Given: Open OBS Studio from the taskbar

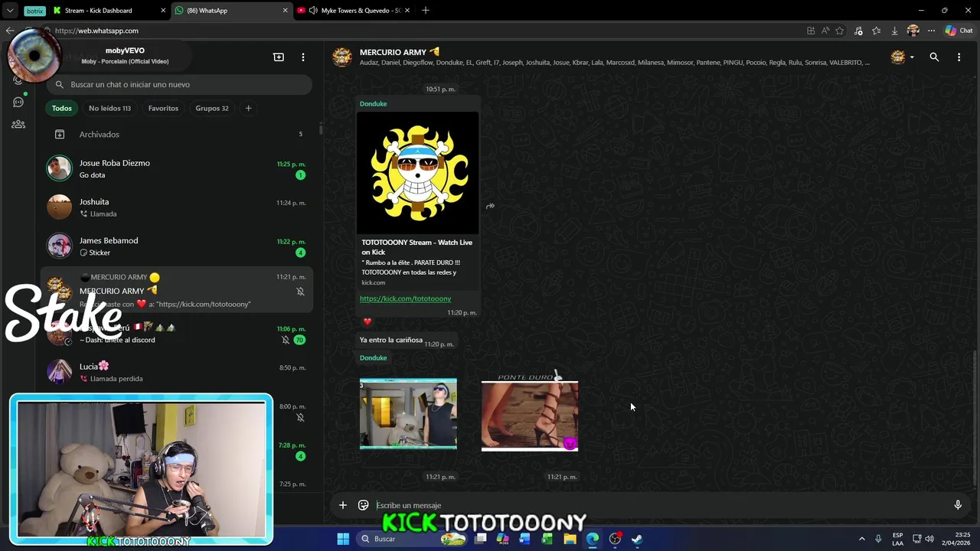Looking at the screenshot, I should click(x=615, y=539).
